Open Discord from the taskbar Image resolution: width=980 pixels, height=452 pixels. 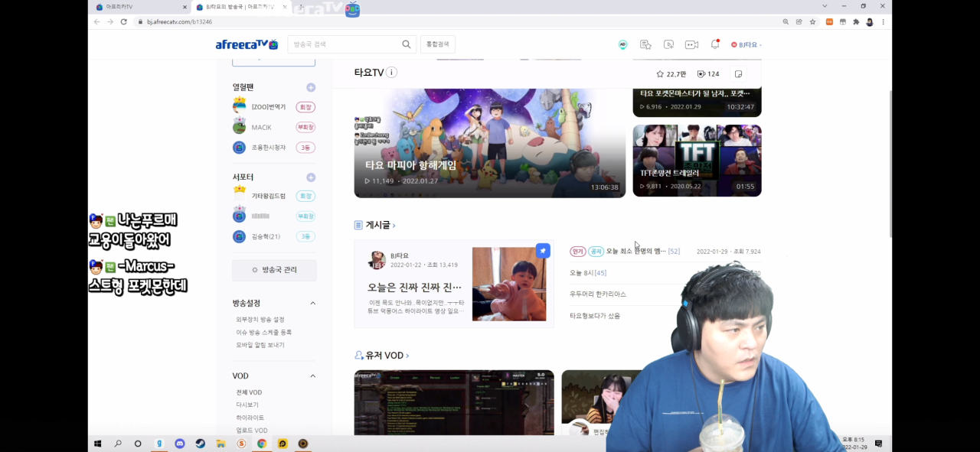tap(179, 444)
